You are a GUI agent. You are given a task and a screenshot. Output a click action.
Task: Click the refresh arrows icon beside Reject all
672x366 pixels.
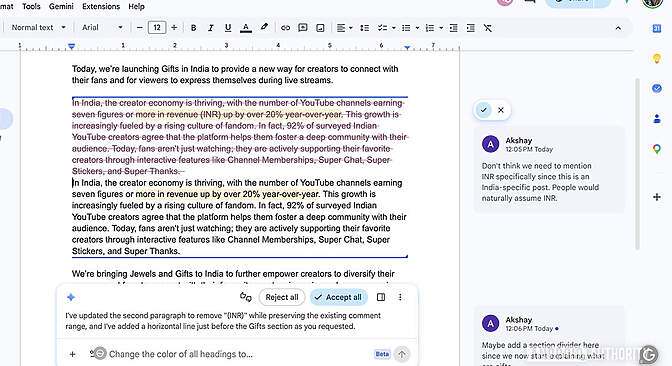click(246, 297)
